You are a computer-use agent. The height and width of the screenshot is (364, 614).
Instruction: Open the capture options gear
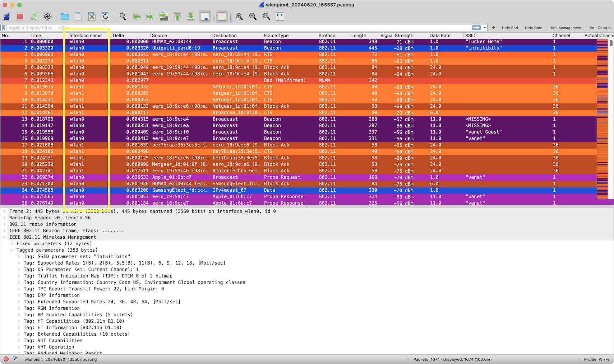tap(47, 17)
